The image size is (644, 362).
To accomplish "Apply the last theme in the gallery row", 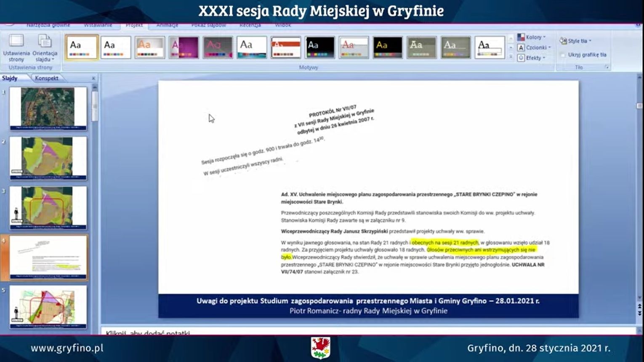I will [x=490, y=47].
